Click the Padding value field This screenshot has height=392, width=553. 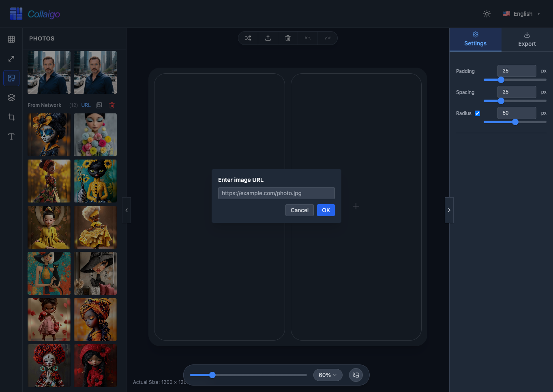point(517,71)
